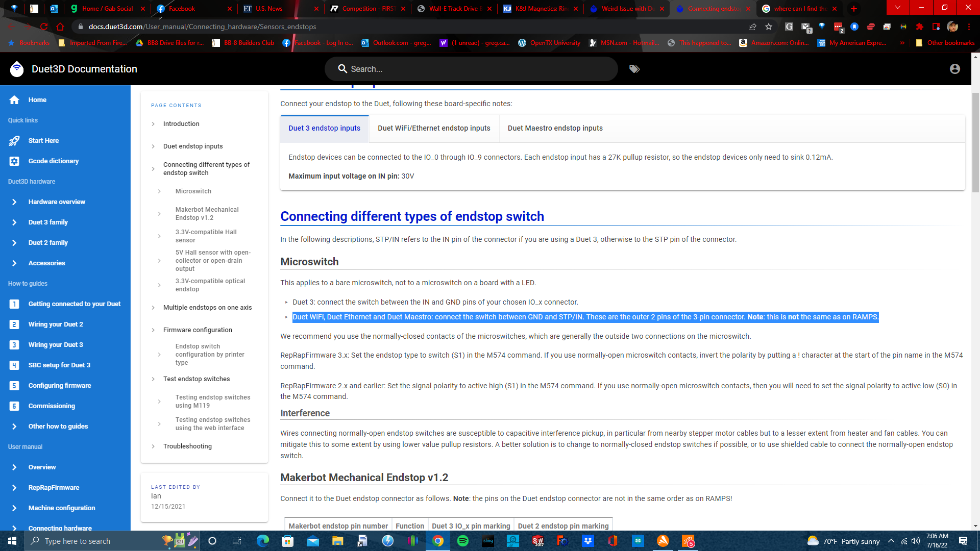Select Duet 3 endstop inputs tab
980x551 pixels.
[x=325, y=128]
